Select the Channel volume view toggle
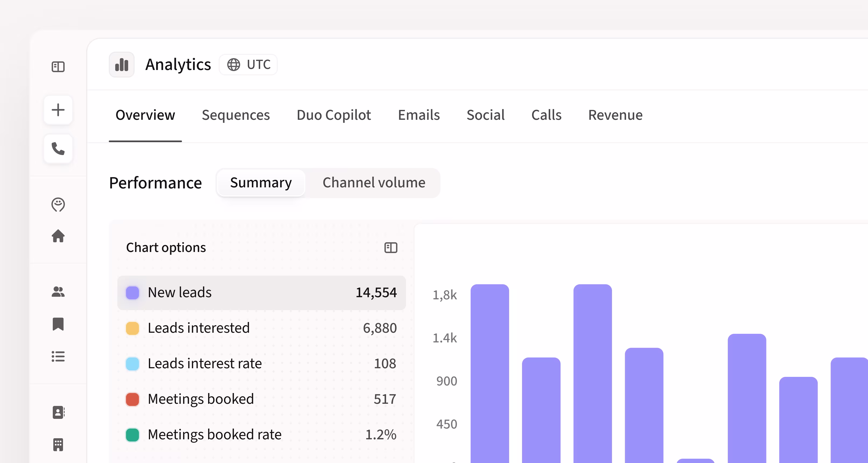 click(x=374, y=183)
